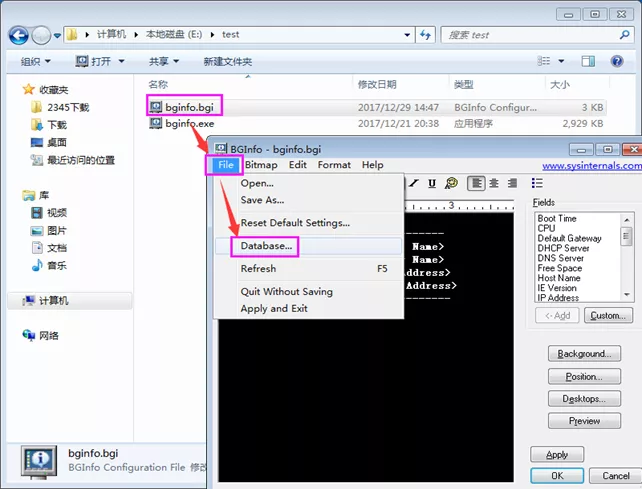Expand the 共享 dropdown menu
Image resolution: width=642 pixels, height=489 pixels.
pyautogui.click(x=164, y=61)
